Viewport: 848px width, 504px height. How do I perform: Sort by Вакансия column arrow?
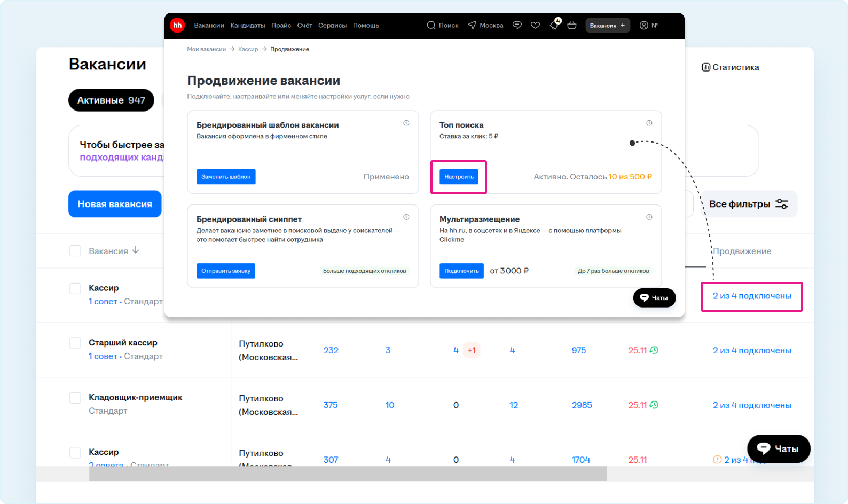click(136, 250)
